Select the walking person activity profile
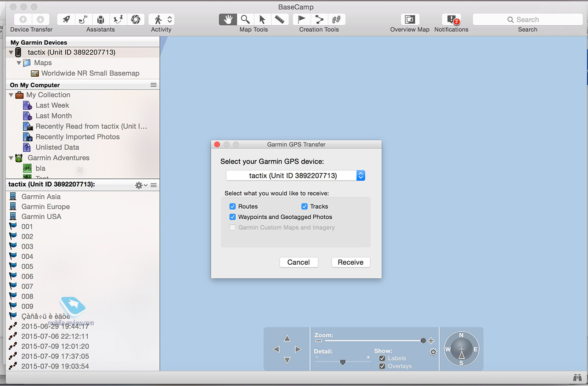The height and width of the screenshot is (386, 588). [158, 19]
